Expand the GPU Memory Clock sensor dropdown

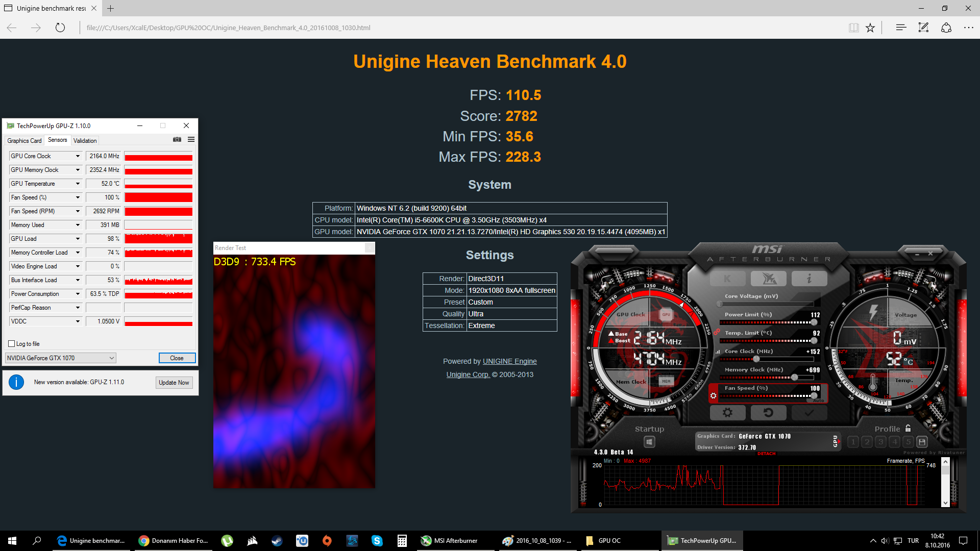78,170
